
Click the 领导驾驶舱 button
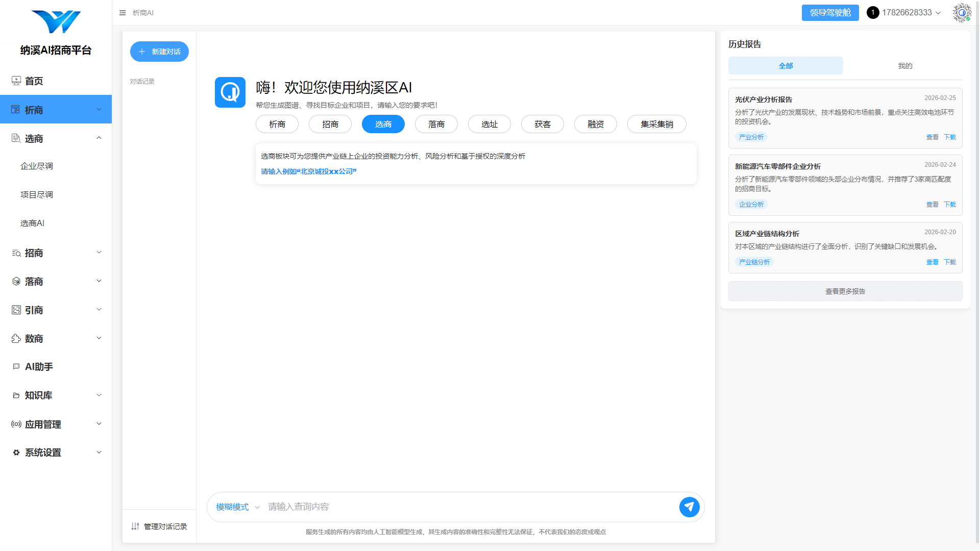[830, 12]
